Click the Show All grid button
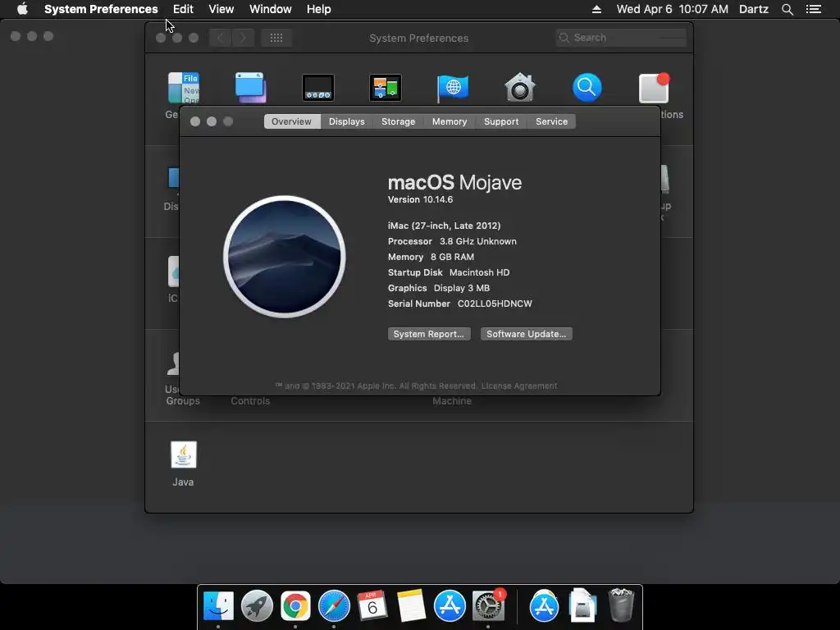This screenshot has width=840, height=630. click(276, 38)
